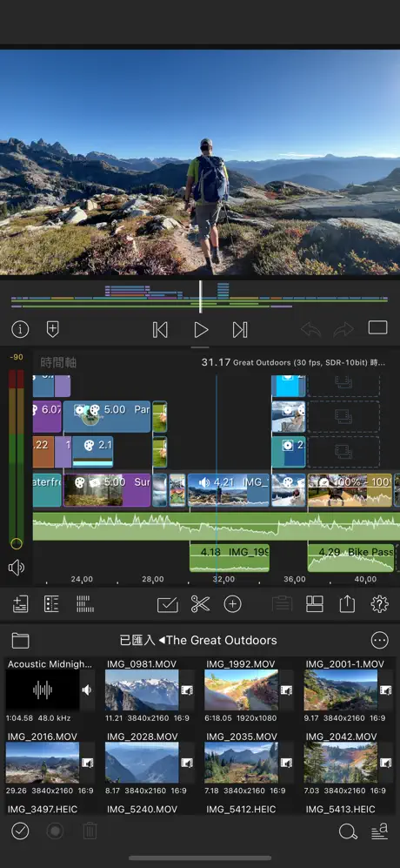Go back from The Great Outdoors folder

click(x=162, y=641)
